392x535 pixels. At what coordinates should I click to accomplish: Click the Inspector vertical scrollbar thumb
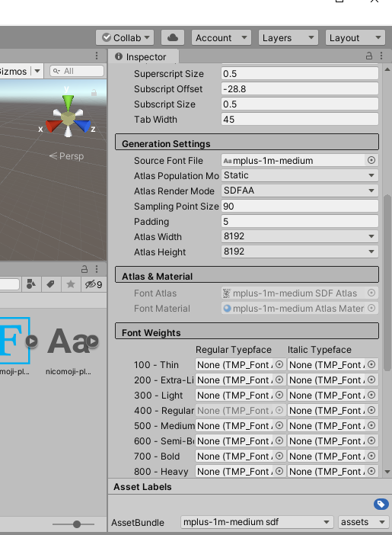387,283
